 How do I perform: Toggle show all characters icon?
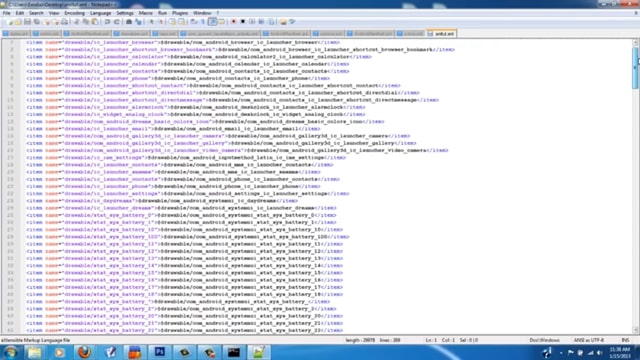pyautogui.click(x=202, y=22)
